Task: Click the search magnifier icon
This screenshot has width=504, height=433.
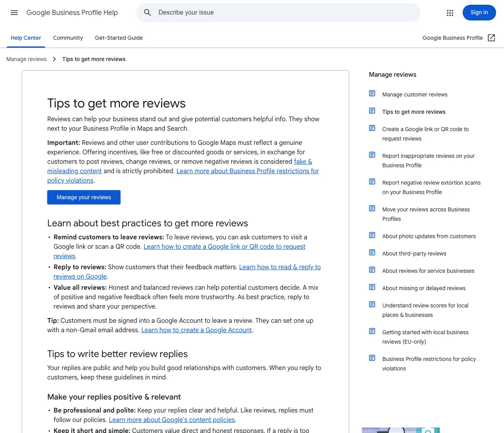Action: (148, 13)
